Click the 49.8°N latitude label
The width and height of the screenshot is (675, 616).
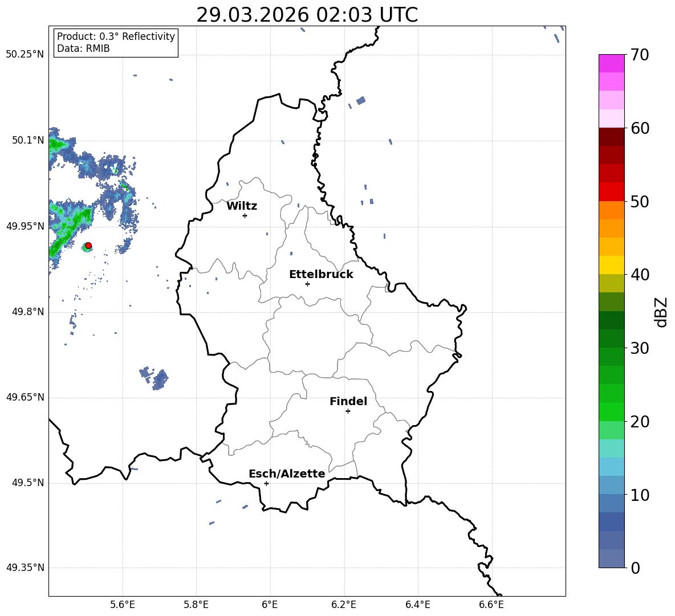pyautogui.click(x=28, y=312)
